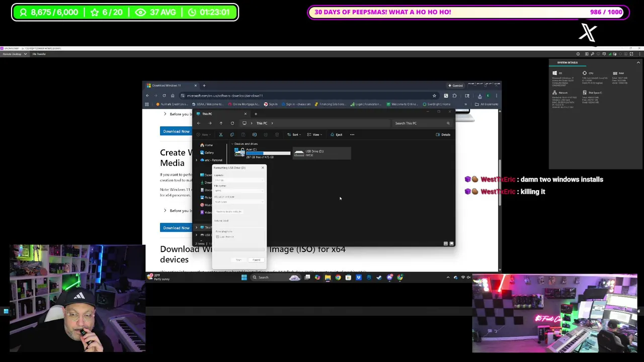Click the Search This PC field
644x362 pixels.
point(422,123)
